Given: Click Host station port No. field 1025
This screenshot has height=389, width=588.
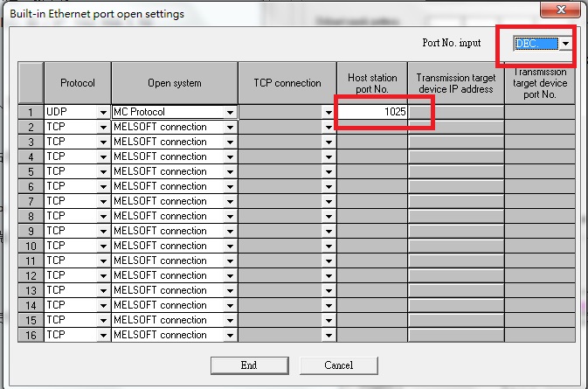Looking at the screenshot, I should click(x=373, y=113).
